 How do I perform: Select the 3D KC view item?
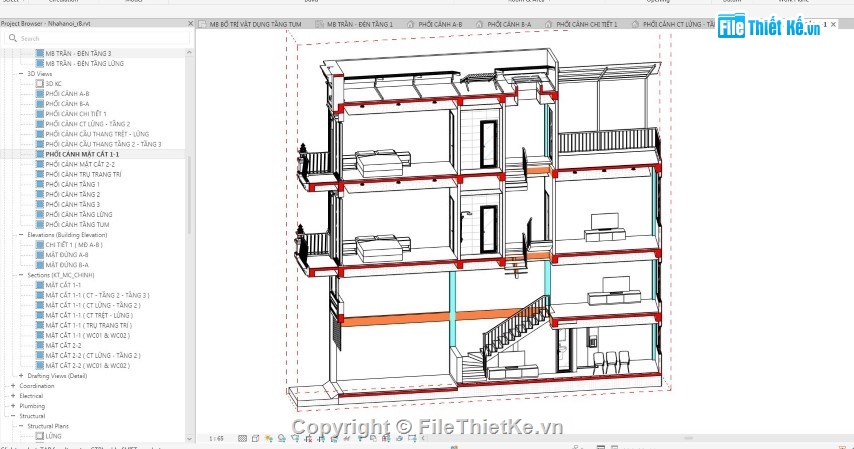[x=53, y=83]
